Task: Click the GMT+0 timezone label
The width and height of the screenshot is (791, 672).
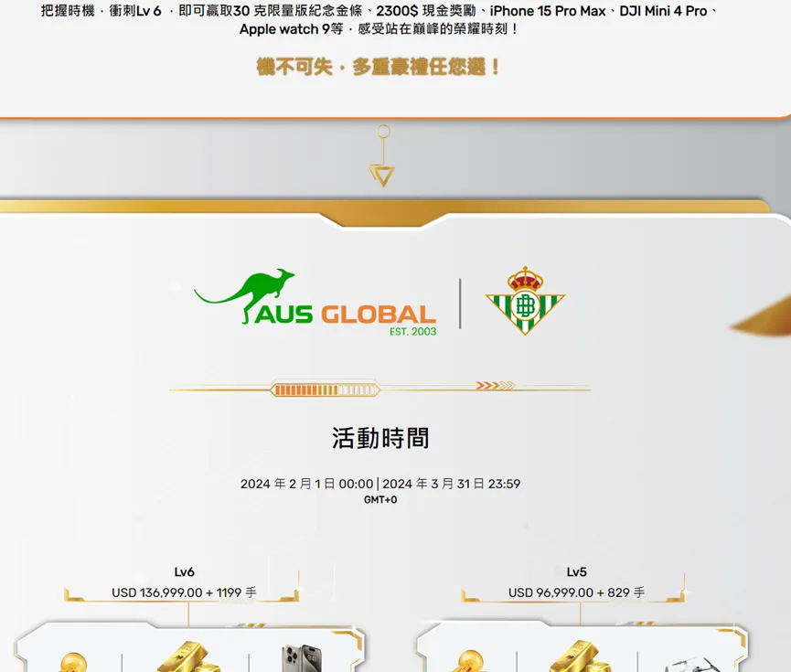Action: click(380, 500)
